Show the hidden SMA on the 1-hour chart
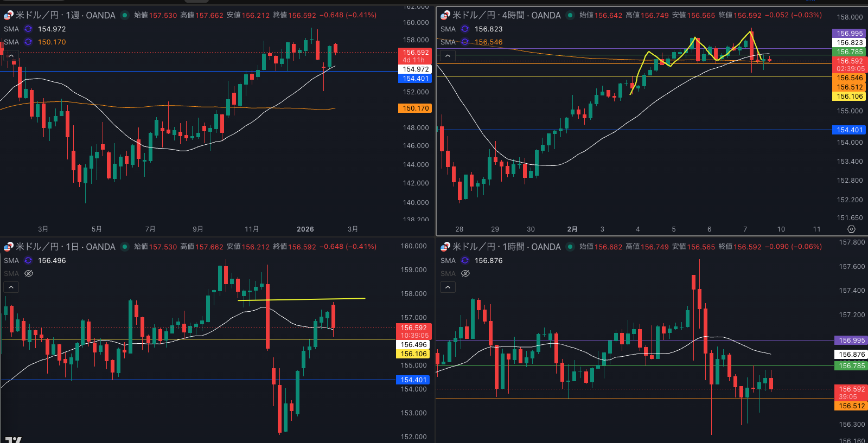This screenshot has height=443, width=868. 465,273
